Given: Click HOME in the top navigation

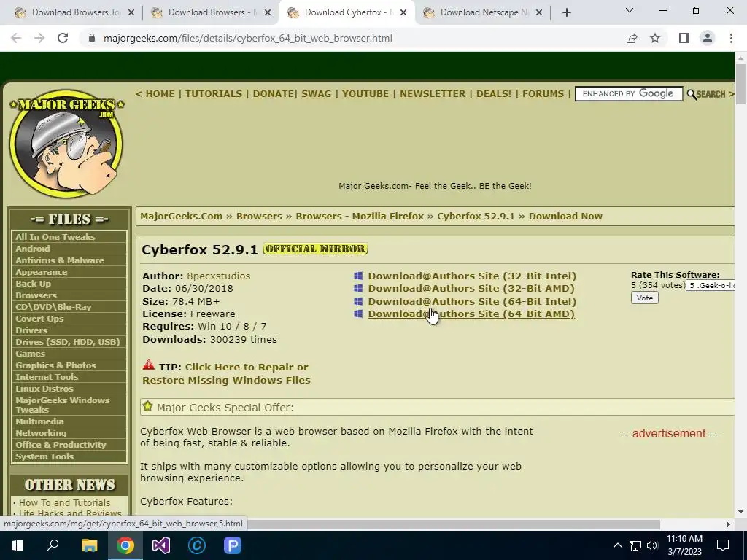Looking at the screenshot, I should tap(160, 94).
